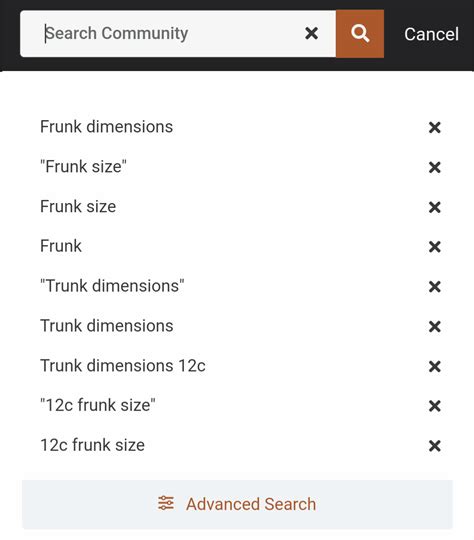Remove unquoted Frunk size history entry
The height and width of the screenshot is (540, 474).
(435, 207)
